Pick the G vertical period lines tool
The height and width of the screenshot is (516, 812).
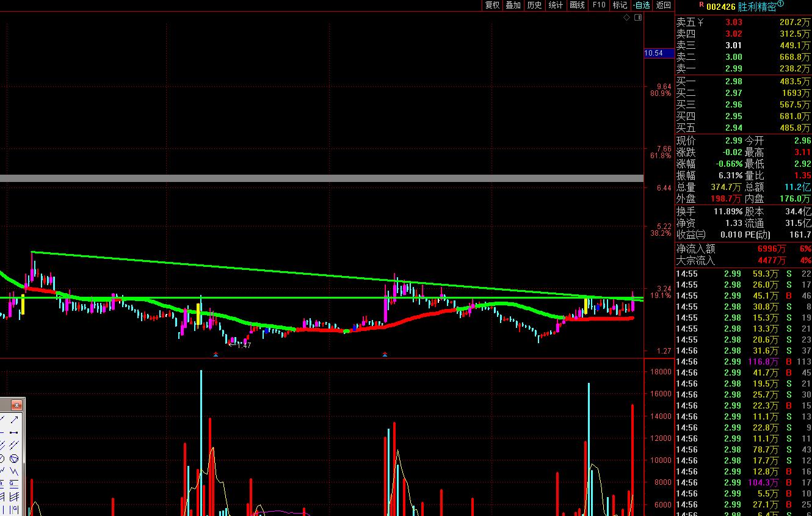(13, 509)
